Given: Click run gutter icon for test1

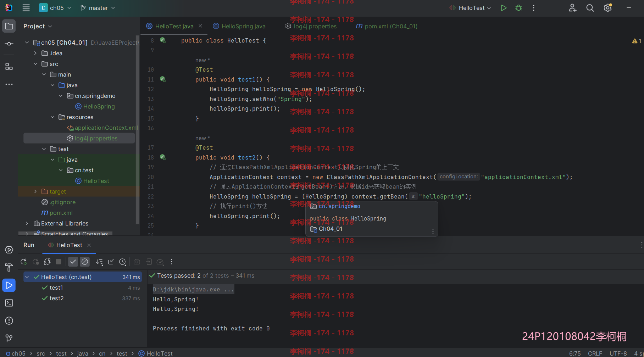Looking at the screenshot, I should pyautogui.click(x=163, y=79).
